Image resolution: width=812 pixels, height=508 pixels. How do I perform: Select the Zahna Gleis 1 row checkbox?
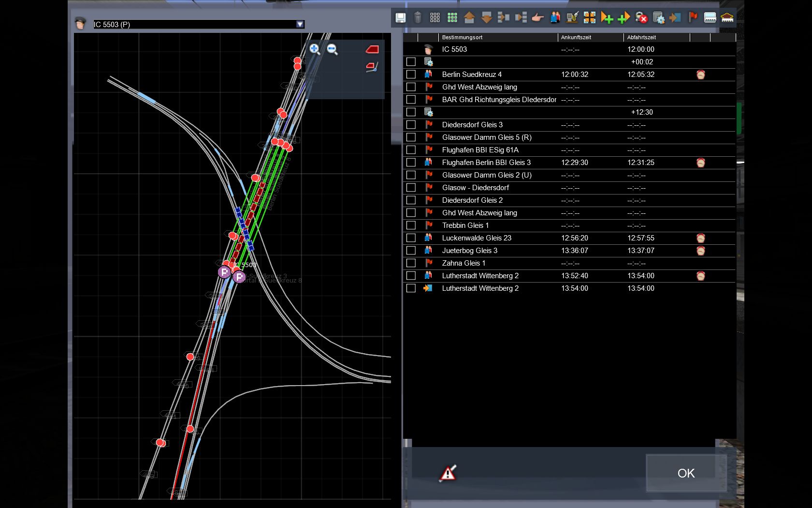[411, 263]
